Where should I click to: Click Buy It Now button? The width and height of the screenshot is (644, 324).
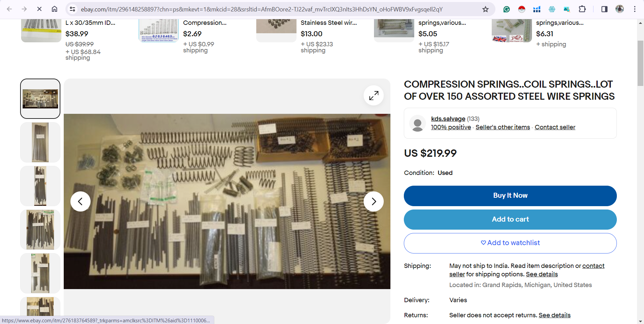point(510,196)
